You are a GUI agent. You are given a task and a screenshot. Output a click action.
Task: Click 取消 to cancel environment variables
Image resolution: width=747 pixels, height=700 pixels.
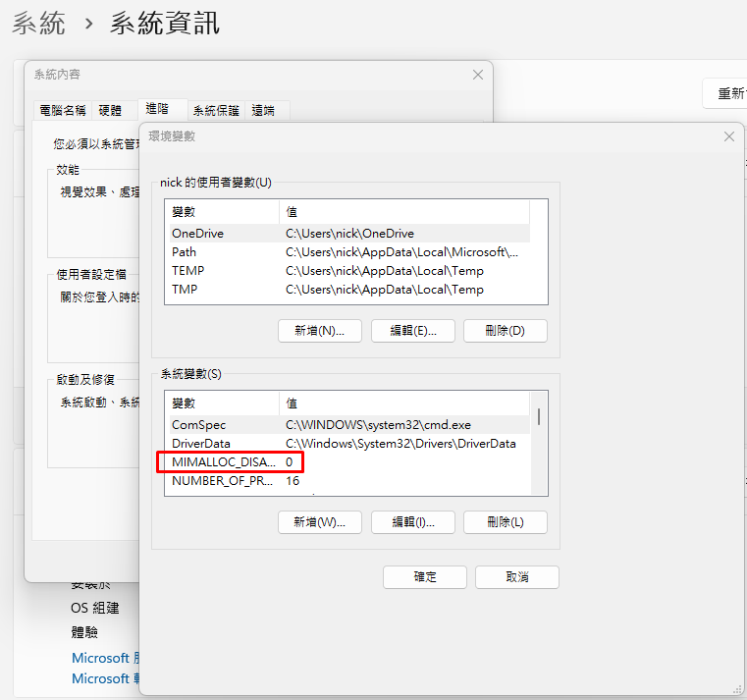[x=516, y=577]
